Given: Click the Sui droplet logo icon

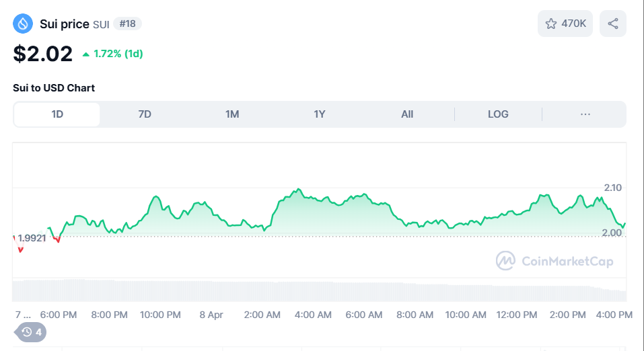Looking at the screenshot, I should [23, 24].
